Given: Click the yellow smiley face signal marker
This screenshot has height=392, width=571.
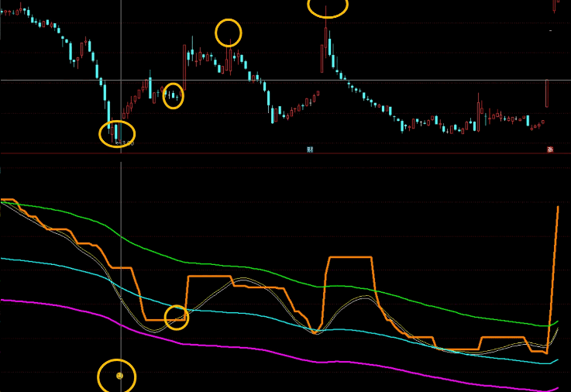Looking at the screenshot, I should pyautogui.click(x=119, y=376).
